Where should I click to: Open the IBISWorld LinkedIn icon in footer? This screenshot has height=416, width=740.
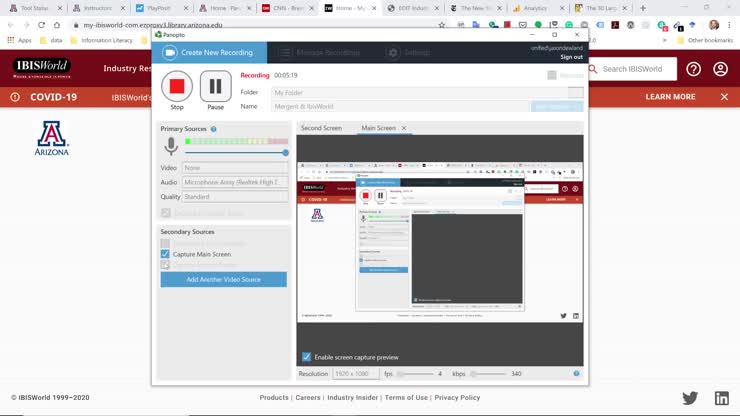pos(721,398)
